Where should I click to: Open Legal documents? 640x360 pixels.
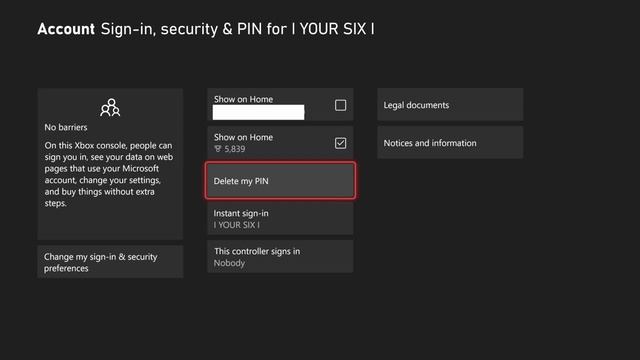click(x=450, y=105)
